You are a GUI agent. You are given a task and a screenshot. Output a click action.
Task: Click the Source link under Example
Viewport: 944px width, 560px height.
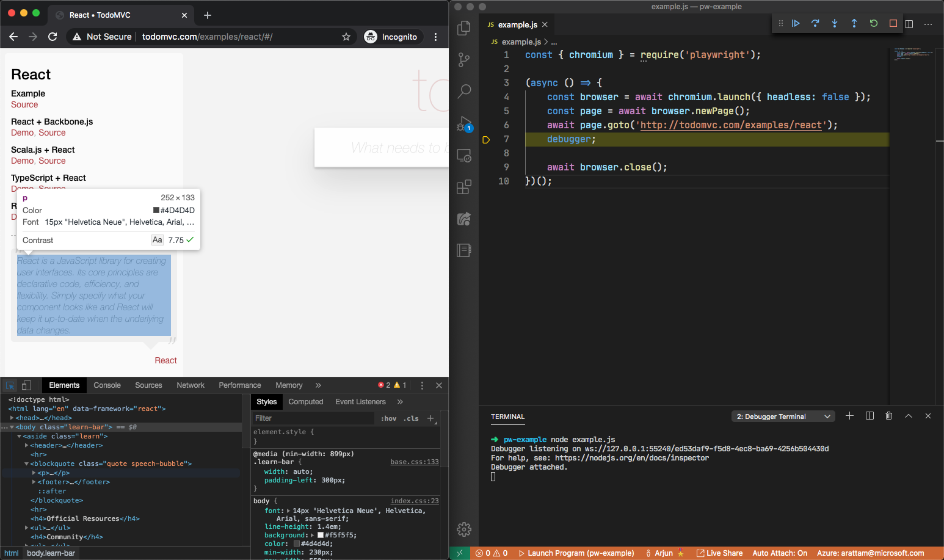click(x=24, y=104)
